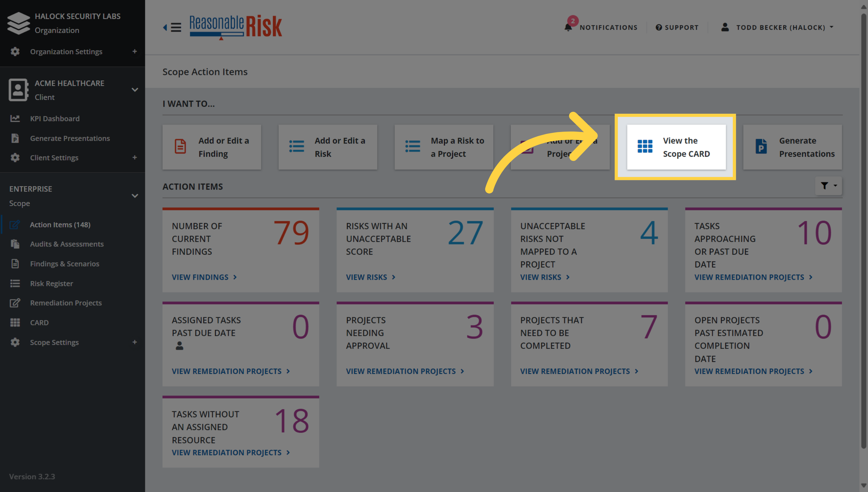Click the KPI Dashboard chart icon
This screenshot has height=492, width=868.
pos(15,118)
